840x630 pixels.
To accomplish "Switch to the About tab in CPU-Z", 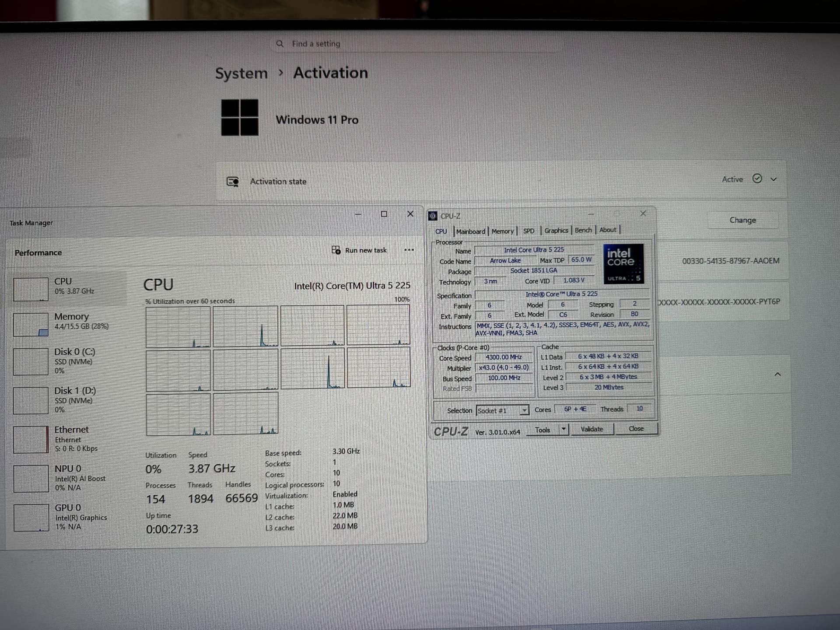I will click(x=608, y=230).
